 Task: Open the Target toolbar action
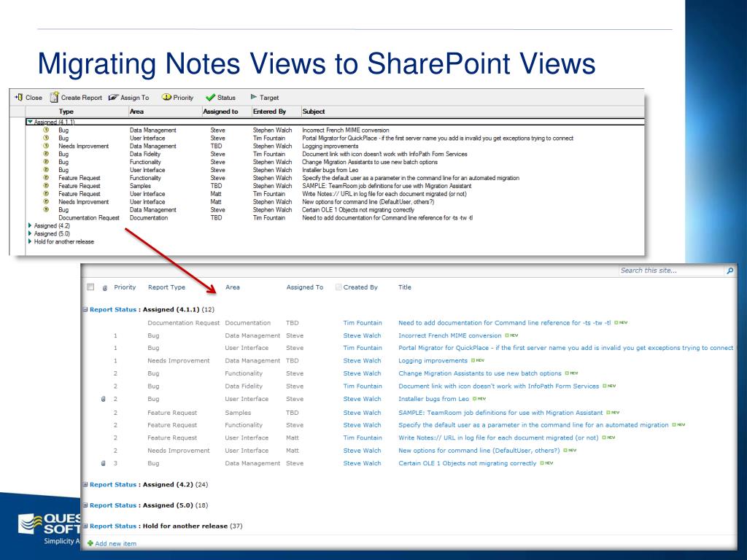pos(264,98)
